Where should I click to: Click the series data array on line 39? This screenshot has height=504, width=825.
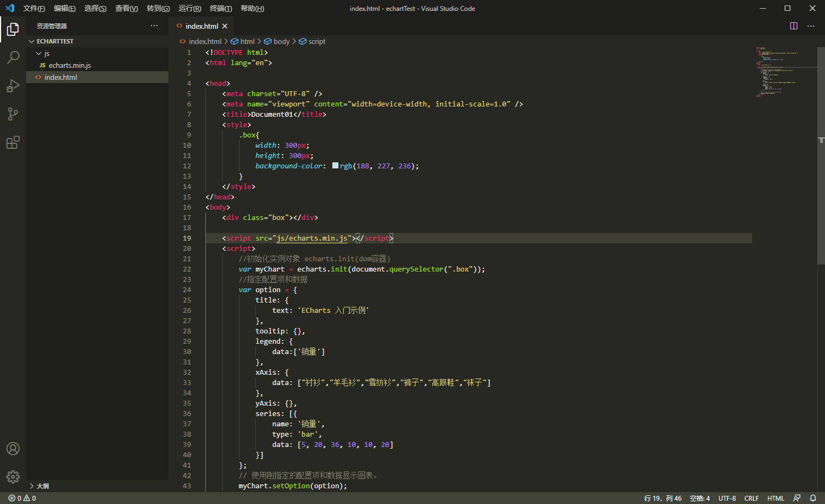[x=345, y=444]
